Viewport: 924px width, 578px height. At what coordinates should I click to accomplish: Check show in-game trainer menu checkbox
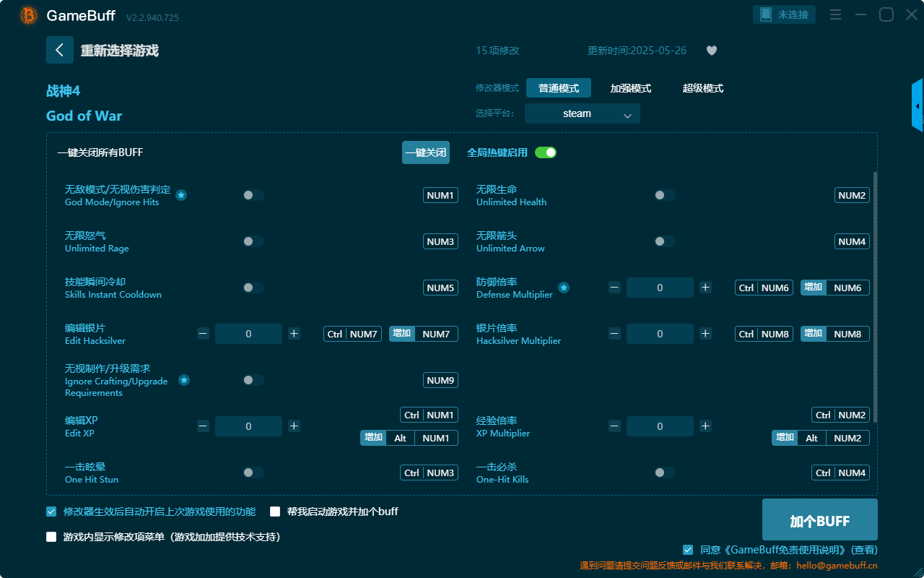[x=51, y=537]
